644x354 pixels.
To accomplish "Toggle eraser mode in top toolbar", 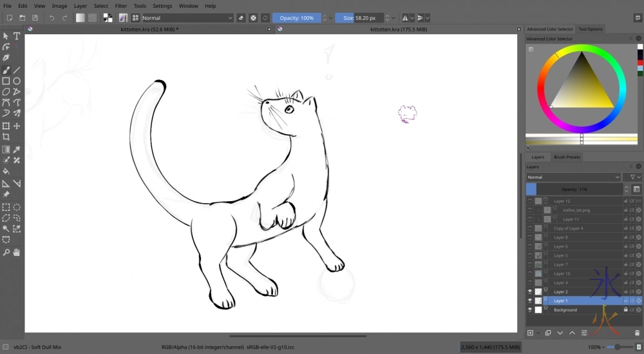I will coord(241,18).
